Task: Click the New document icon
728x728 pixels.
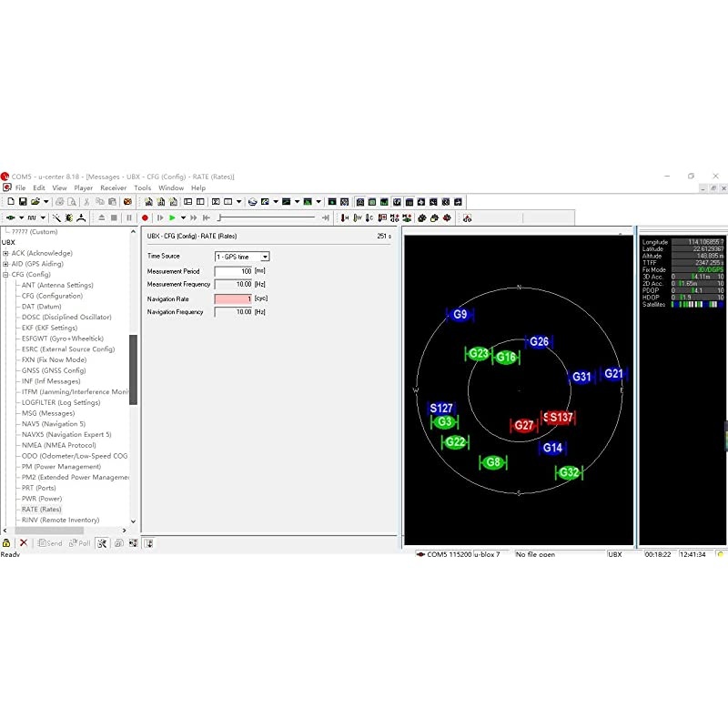Action: 9,201
